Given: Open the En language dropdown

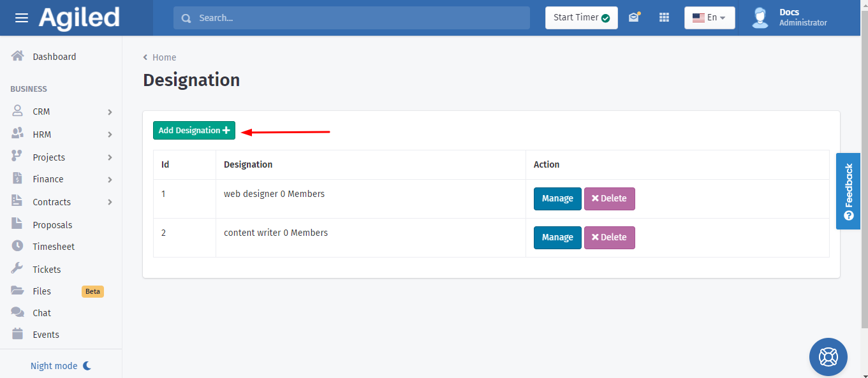Looking at the screenshot, I should pos(709,18).
